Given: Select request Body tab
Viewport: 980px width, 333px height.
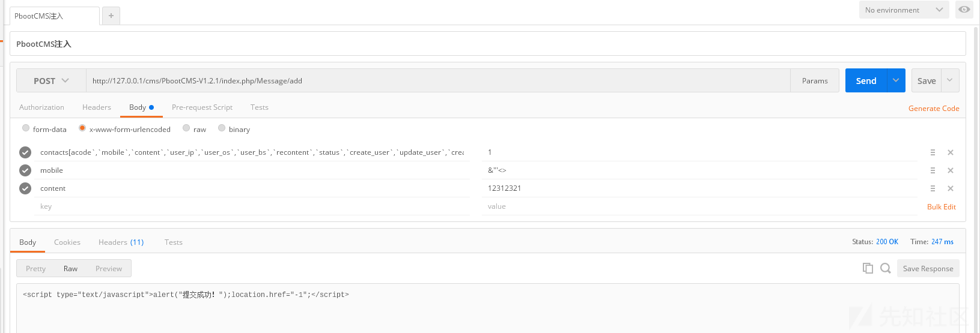Looking at the screenshot, I should [x=141, y=107].
